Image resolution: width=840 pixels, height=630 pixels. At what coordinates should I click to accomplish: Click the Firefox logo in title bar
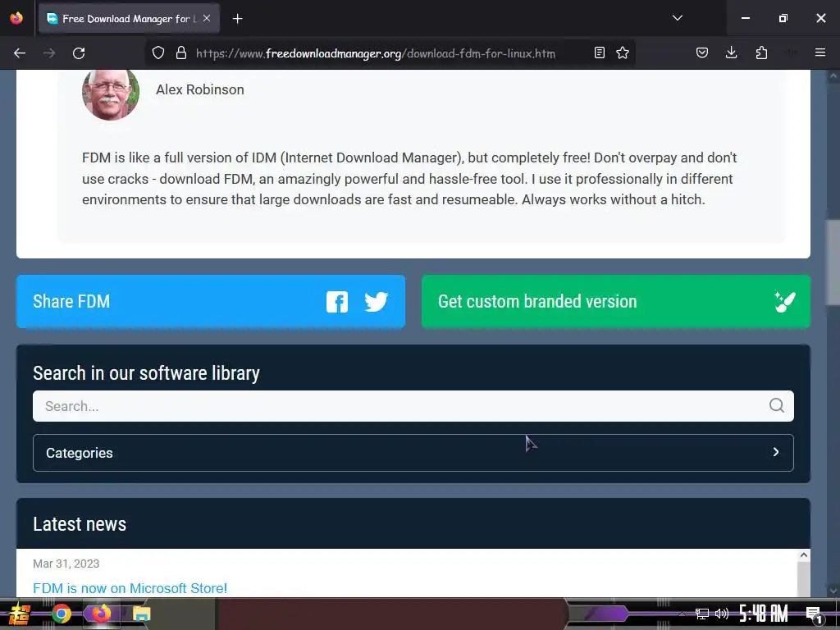coord(16,18)
